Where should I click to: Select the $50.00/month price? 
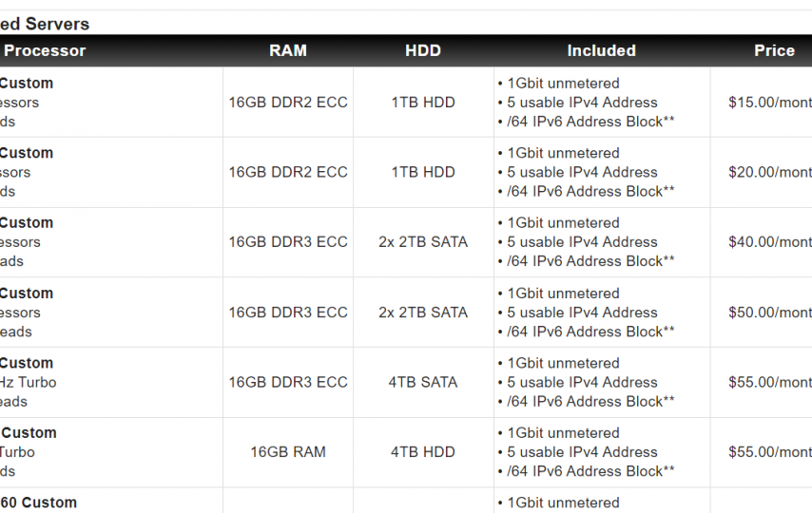(x=770, y=313)
